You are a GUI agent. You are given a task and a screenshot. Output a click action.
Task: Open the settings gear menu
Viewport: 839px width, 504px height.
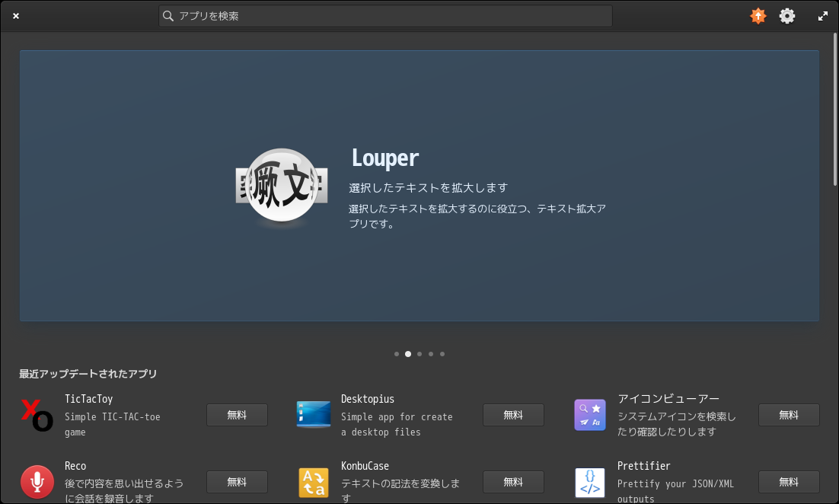(x=786, y=16)
